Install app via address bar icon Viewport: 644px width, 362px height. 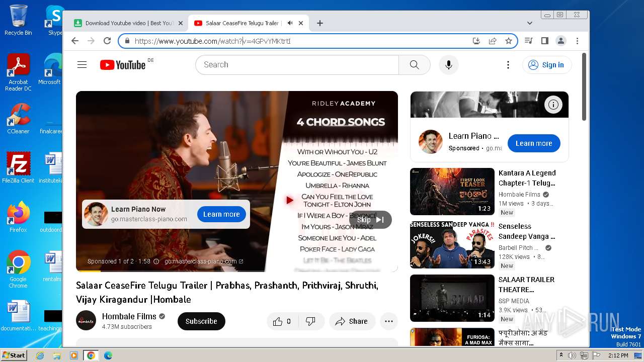click(476, 41)
